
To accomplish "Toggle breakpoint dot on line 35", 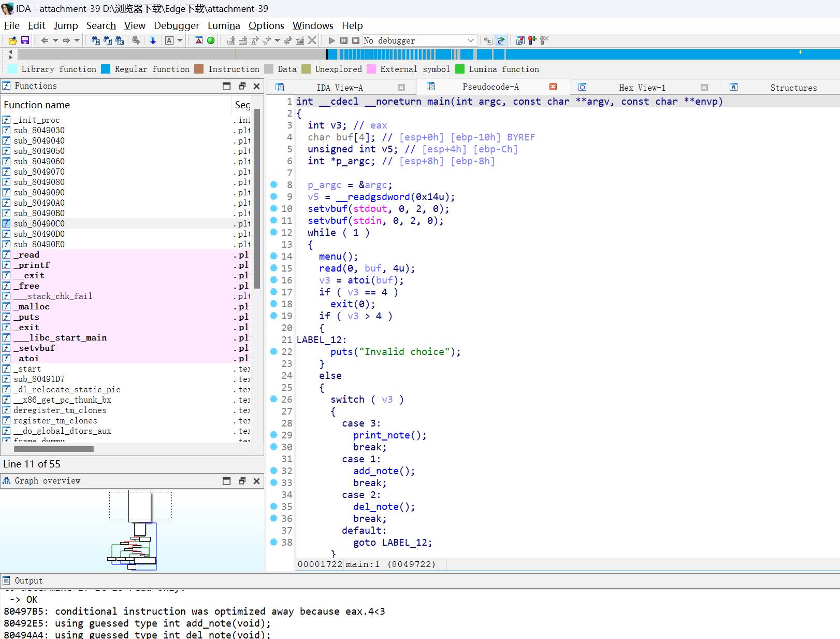I will click(x=273, y=506).
